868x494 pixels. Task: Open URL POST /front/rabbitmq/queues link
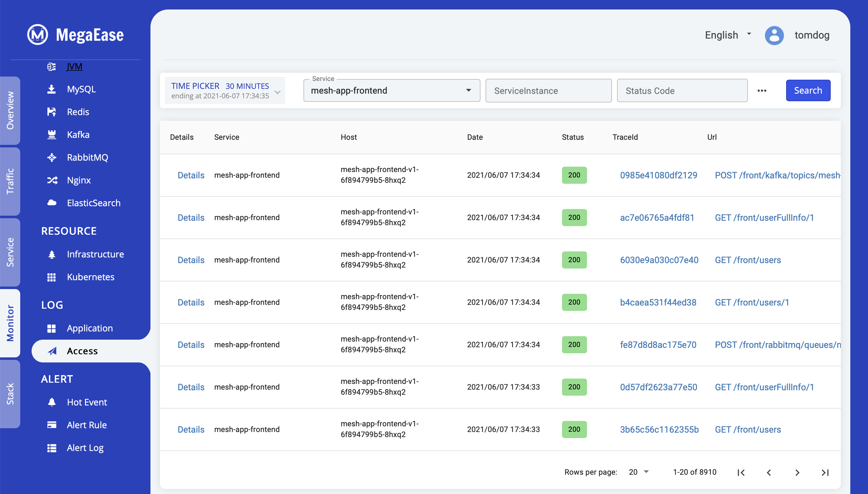pos(778,345)
